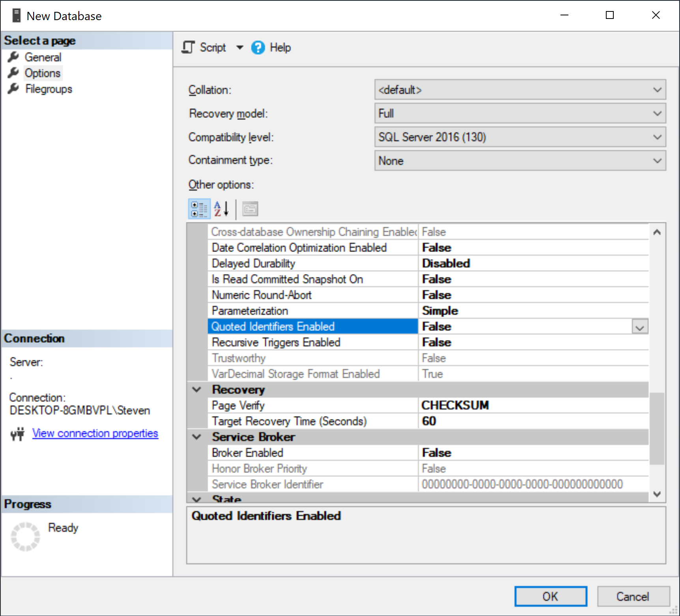Click the General page wrench icon
680x616 pixels.
(14, 57)
